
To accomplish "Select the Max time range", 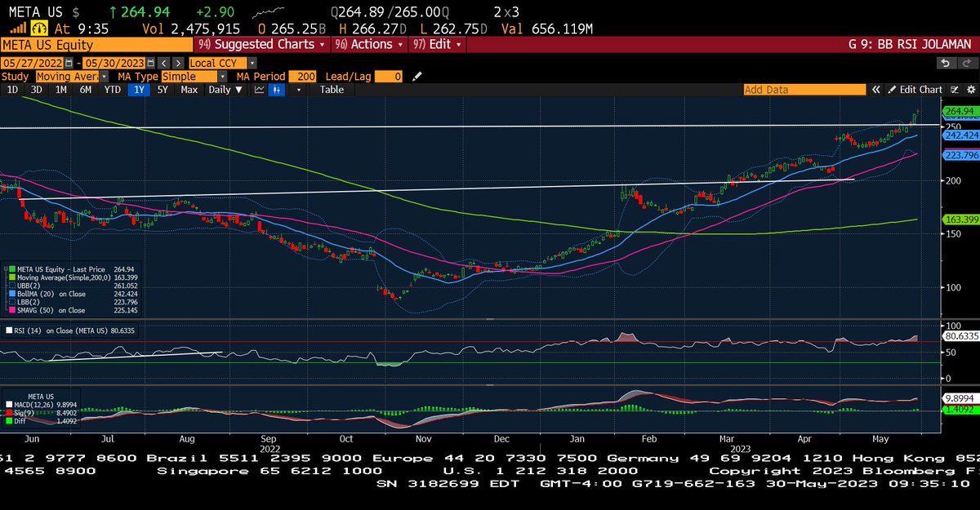I will coord(189,90).
